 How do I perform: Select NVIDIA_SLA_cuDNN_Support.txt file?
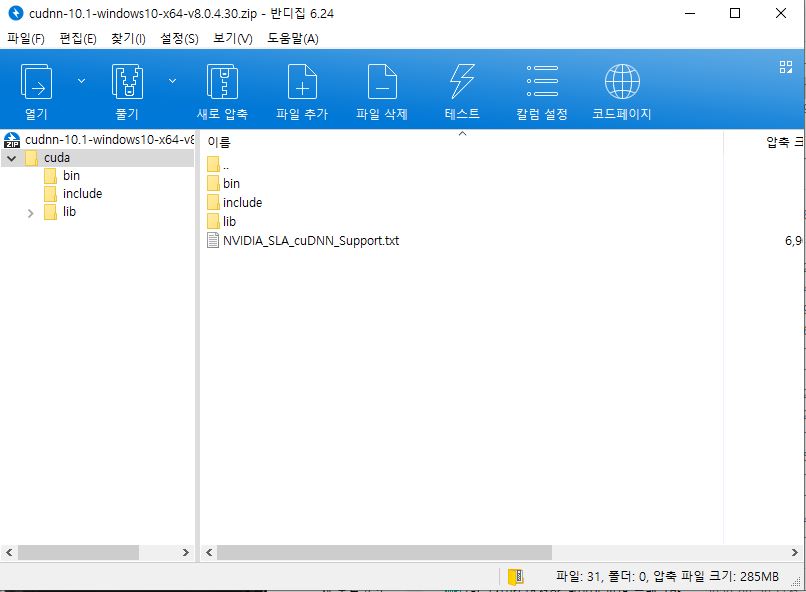(x=311, y=240)
